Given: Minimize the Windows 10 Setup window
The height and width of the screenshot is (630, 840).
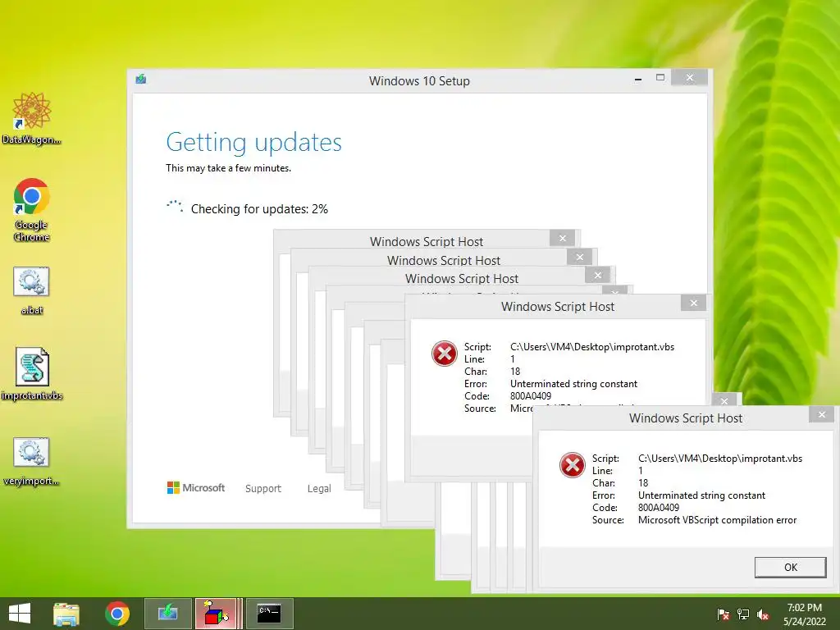Looking at the screenshot, I should coord(638,79).
